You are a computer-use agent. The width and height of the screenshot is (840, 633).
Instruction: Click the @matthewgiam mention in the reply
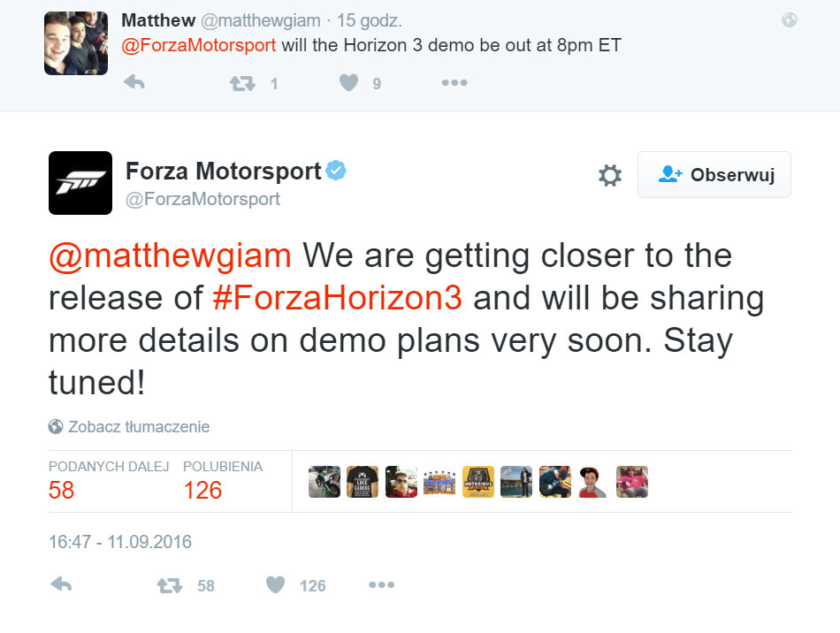(x=170, y=255)
